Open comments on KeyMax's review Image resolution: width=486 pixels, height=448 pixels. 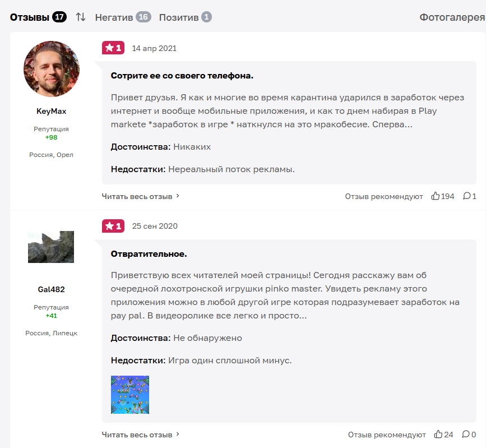tap(466, 196)
